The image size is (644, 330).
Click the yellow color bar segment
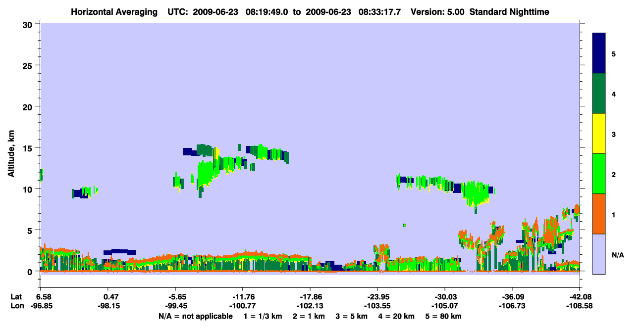(x=599, y=133)
